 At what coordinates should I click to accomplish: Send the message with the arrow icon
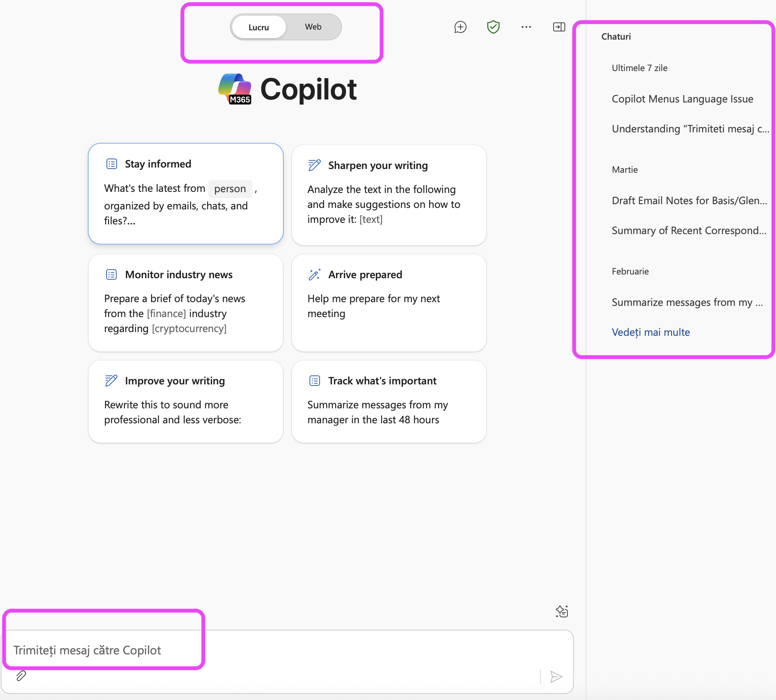(556, 676)
